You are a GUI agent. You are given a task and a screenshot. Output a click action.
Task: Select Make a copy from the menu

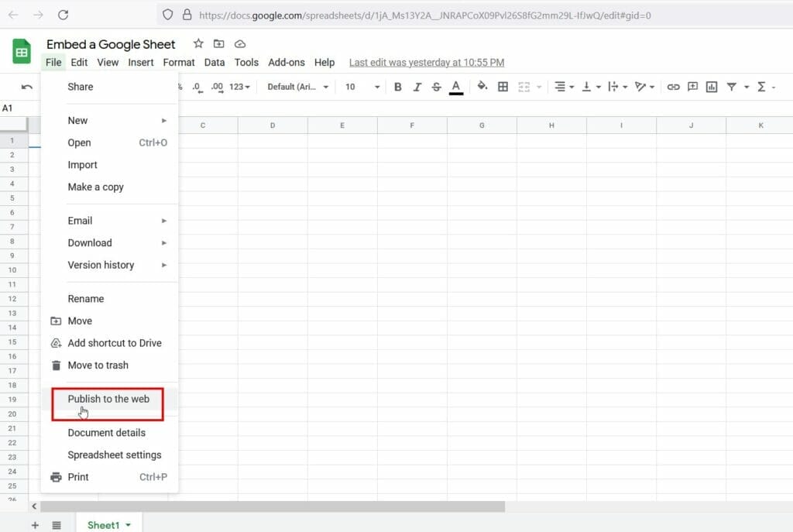pos(95,187)
